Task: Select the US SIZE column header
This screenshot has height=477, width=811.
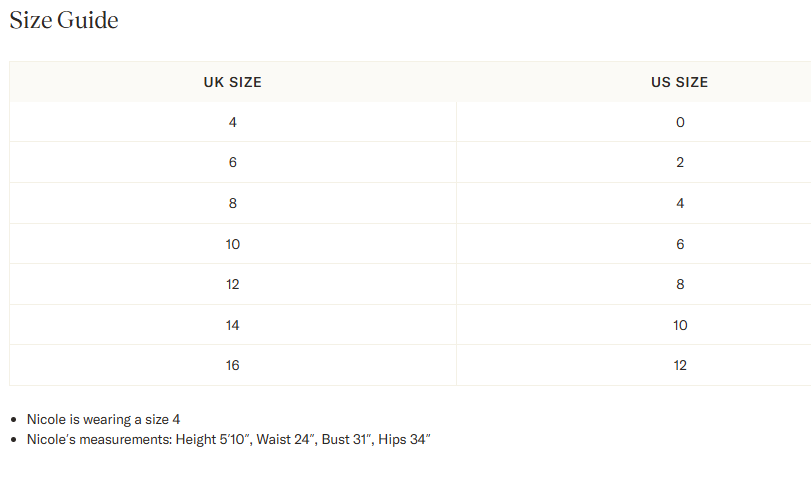Action: (680, 82)
